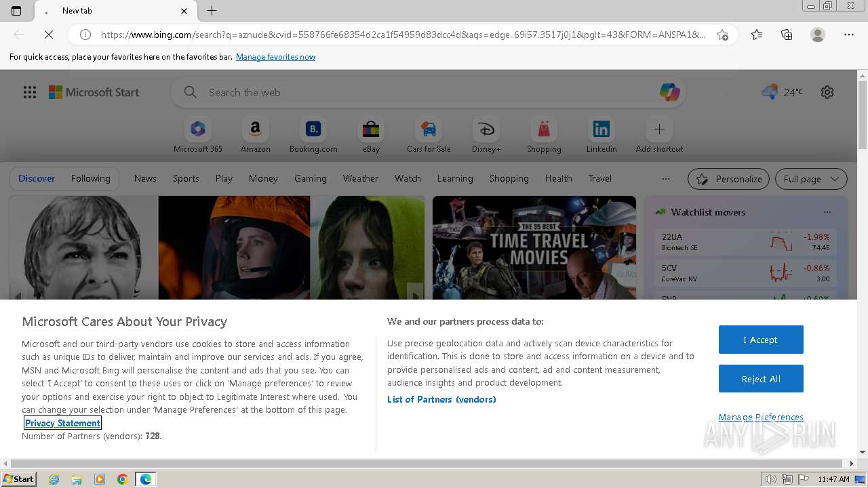Viewport: 868px width, 488px height.
Task: Open the Gaming category
Action: coord(311,178)
